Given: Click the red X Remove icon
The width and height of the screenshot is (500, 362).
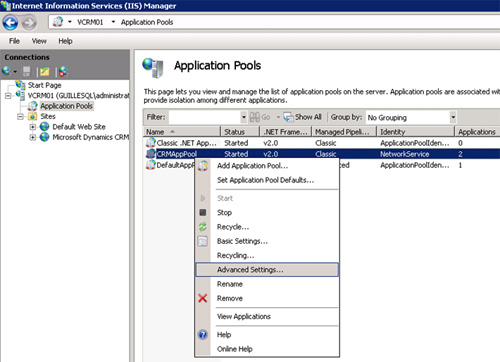Looking at the screenshot, I should click(x=203, y=298).
